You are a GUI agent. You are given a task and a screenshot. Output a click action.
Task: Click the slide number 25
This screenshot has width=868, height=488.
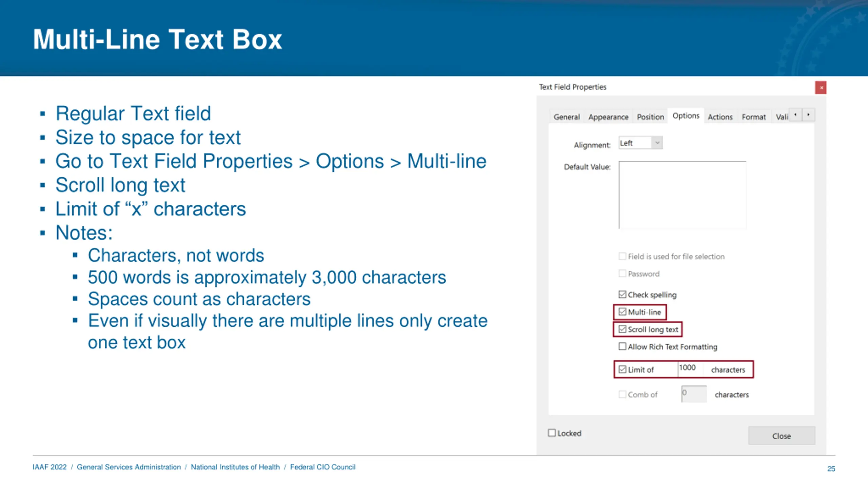click(x=831, y=469)
